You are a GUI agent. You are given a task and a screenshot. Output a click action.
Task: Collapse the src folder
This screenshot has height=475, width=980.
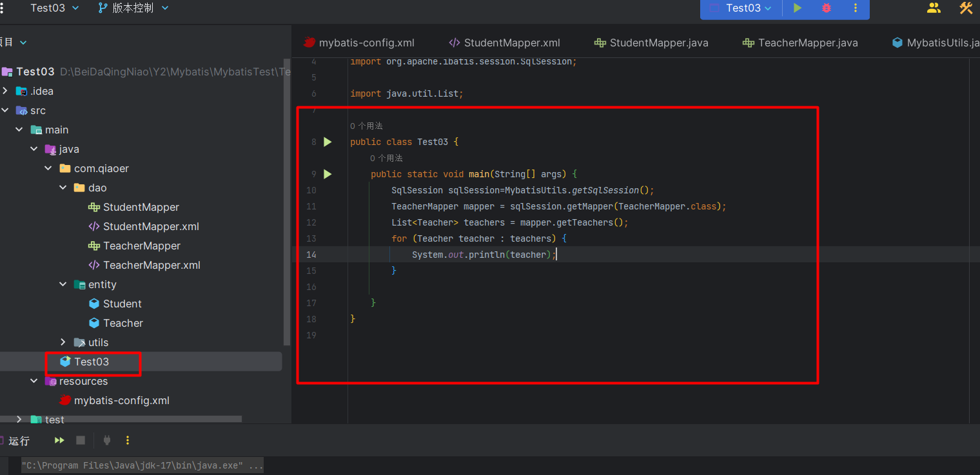point(5,110)
